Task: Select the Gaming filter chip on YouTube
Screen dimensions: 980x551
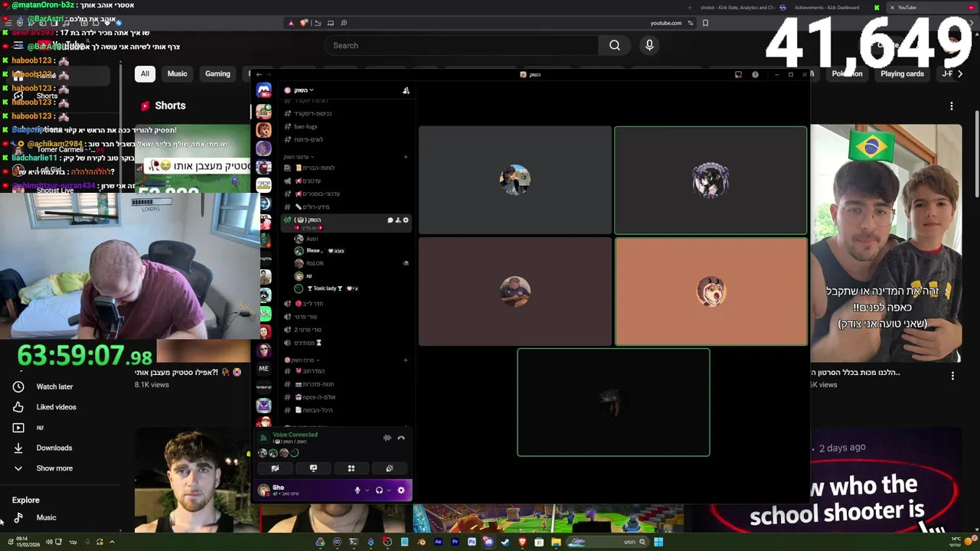Action: (x=217, y=73)
